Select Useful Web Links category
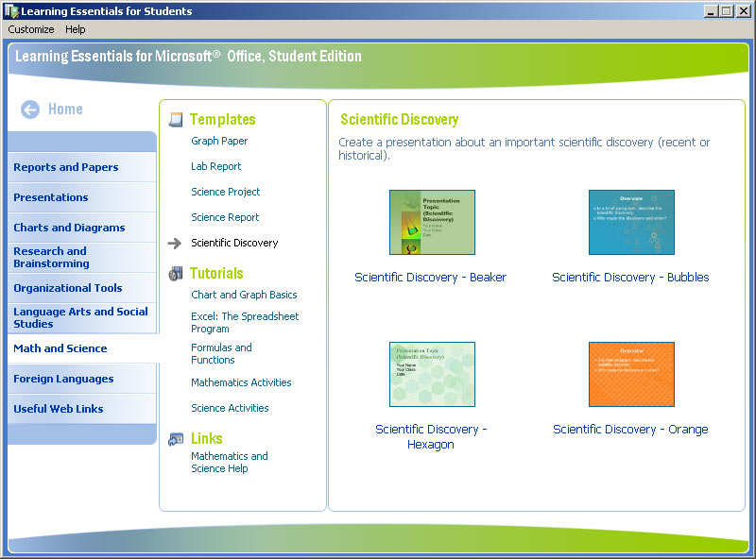This screenshot has width=756, height=559. pyautogui.click(x=82, y=409)
